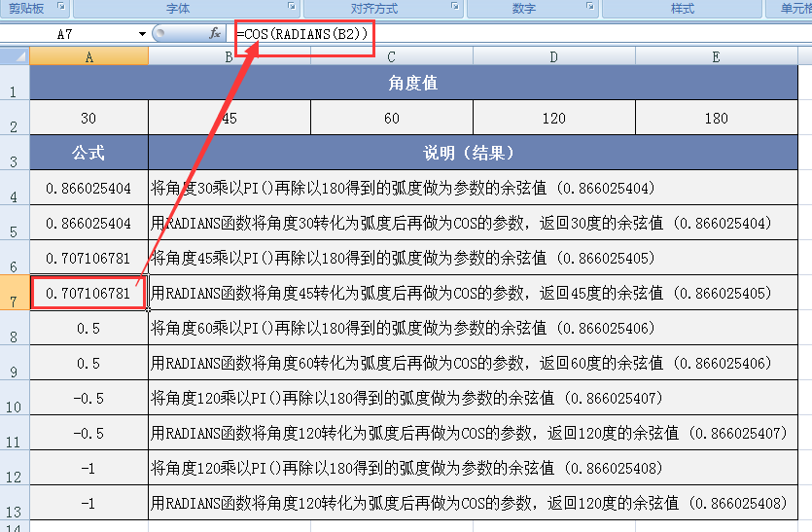
Task: Click cell A5 with 0.866025404
Action: (89, 223)
